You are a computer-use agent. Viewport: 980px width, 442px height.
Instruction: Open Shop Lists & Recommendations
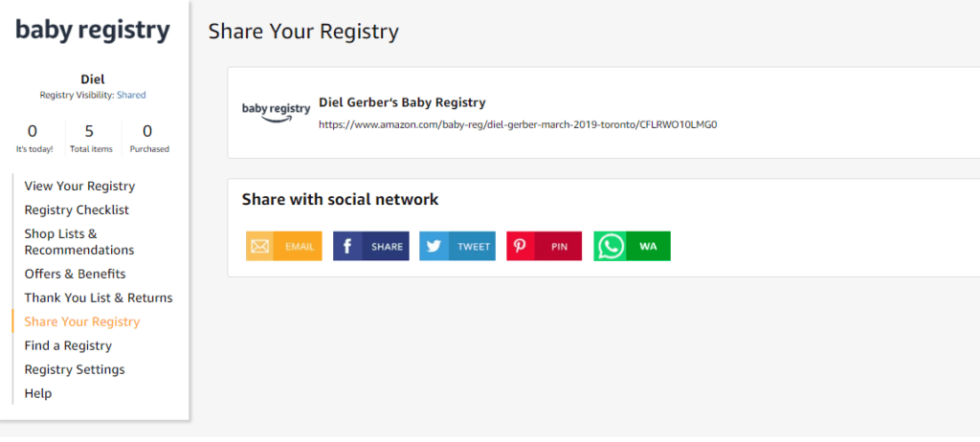click(x=78, y=242)
